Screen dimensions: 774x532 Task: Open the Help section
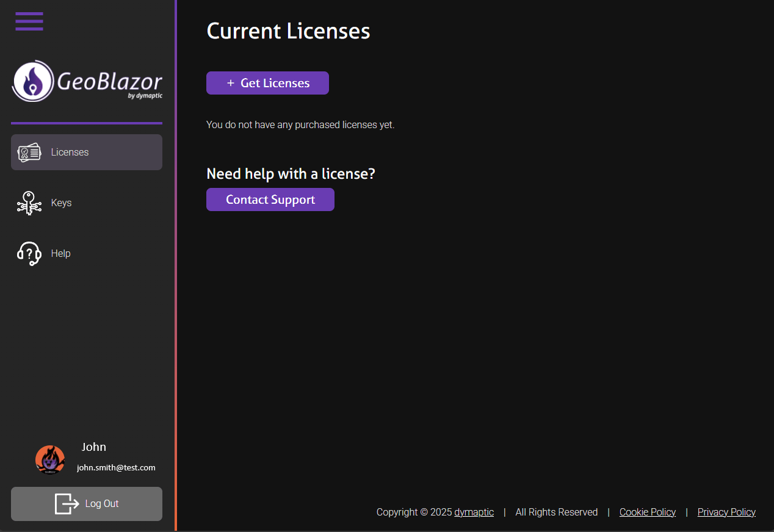point(87,254)
